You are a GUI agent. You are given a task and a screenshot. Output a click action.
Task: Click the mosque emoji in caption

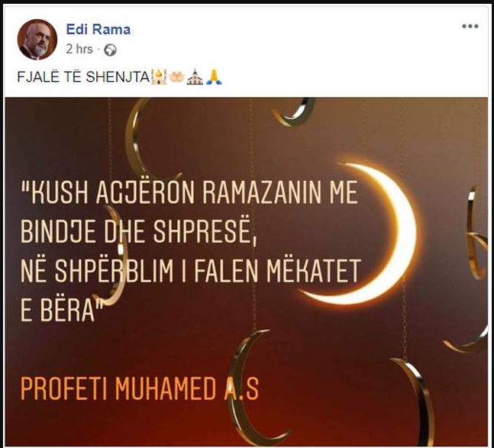(159, 77)
